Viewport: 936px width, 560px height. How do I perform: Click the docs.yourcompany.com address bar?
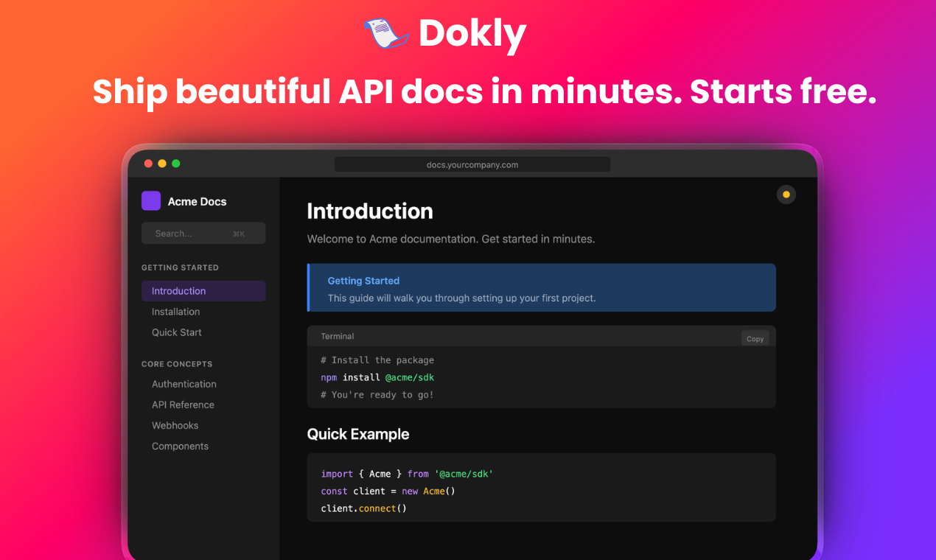pos(472,164)
